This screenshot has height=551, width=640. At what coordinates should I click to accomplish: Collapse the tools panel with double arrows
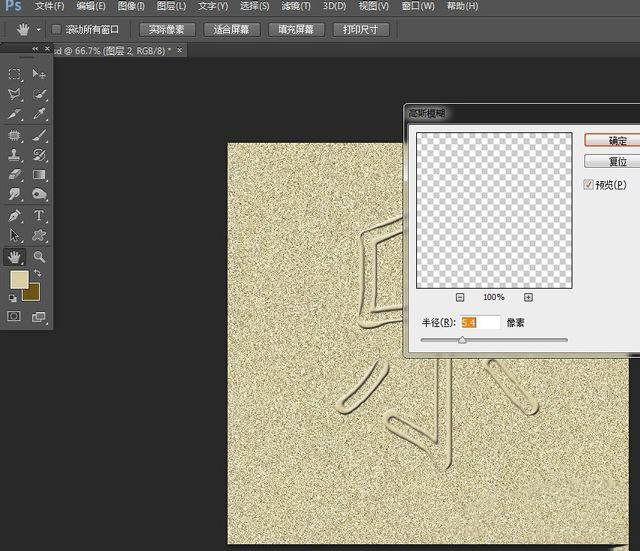[x=36, y=49]
